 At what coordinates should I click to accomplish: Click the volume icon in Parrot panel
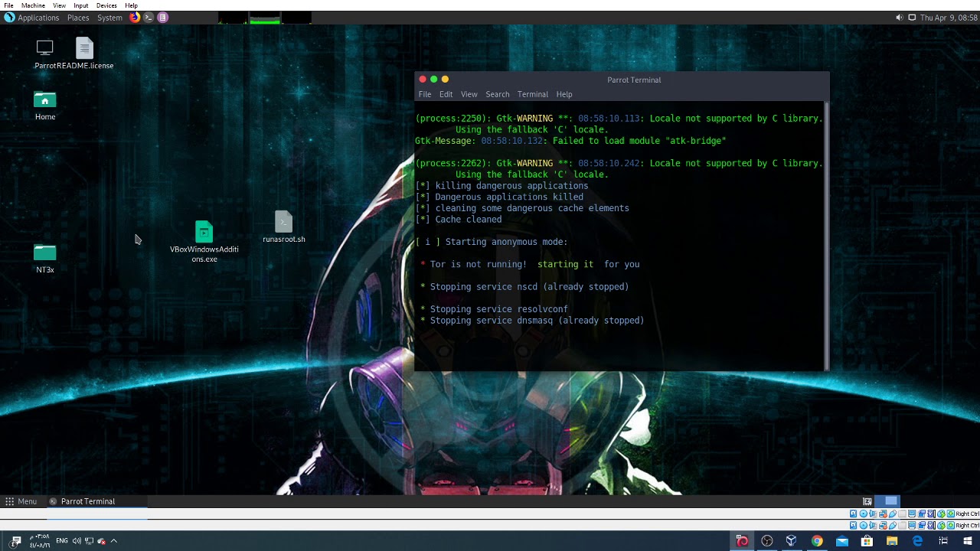click(899, 18)
